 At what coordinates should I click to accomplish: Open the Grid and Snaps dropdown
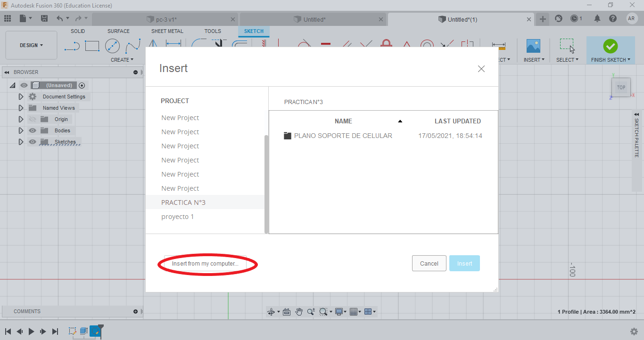point(355,311)
